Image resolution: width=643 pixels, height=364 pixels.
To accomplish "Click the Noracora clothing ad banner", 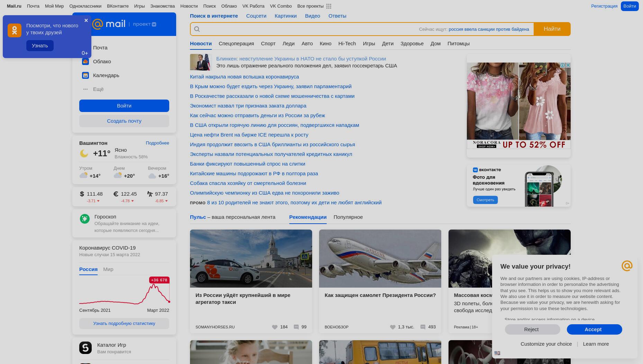I will (x=518, y=106).
